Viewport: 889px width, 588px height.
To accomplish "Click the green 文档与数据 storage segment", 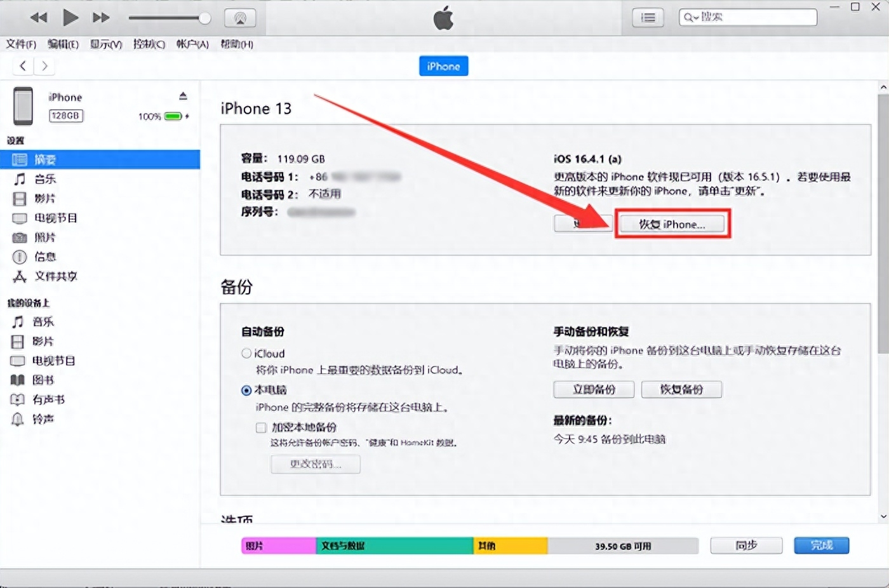I will click(x=395, y=545).
